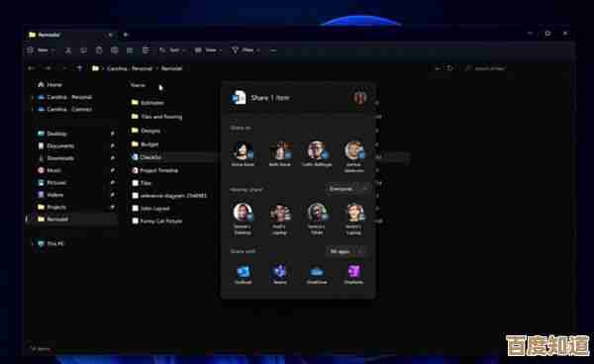Share with contact Collin Ballinger

click(x=317, y=153)
